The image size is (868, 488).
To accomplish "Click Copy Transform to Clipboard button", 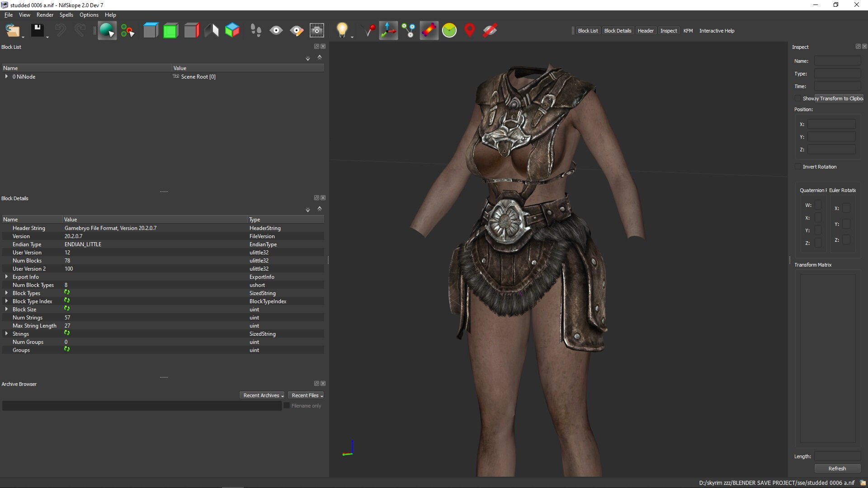I will point(839,99).
